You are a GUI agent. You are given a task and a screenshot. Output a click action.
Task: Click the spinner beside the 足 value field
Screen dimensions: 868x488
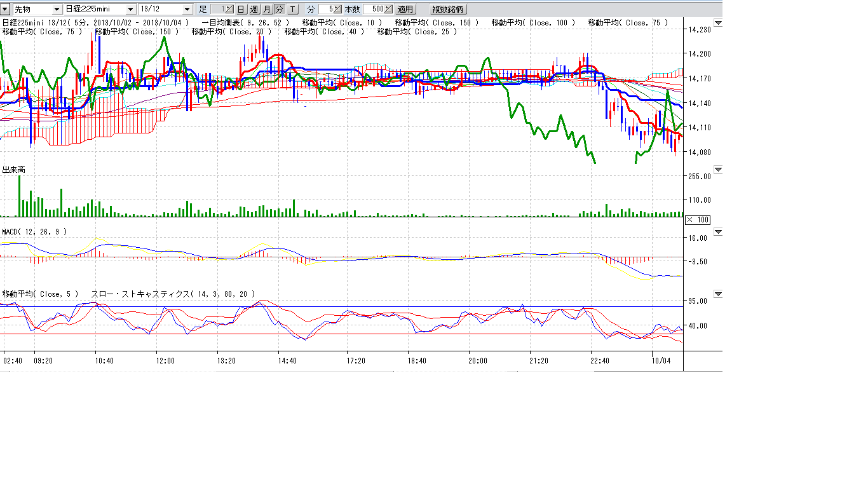pyautogui.click(x=229, y=10)
